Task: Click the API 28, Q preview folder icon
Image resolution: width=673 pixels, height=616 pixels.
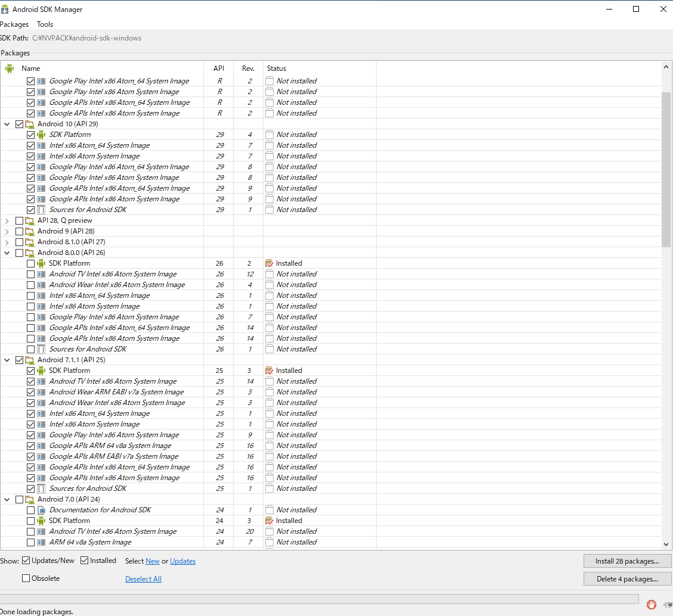Action: click(x=30, y=220)
